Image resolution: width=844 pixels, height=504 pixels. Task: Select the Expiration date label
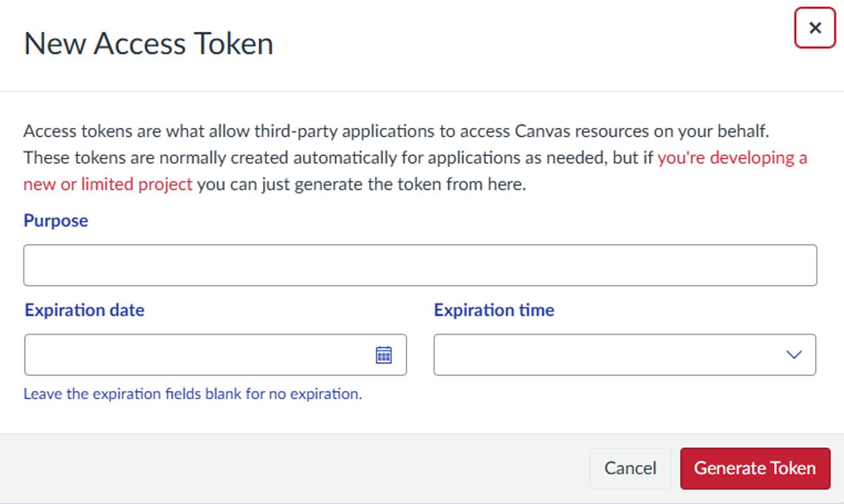(85, 310)
